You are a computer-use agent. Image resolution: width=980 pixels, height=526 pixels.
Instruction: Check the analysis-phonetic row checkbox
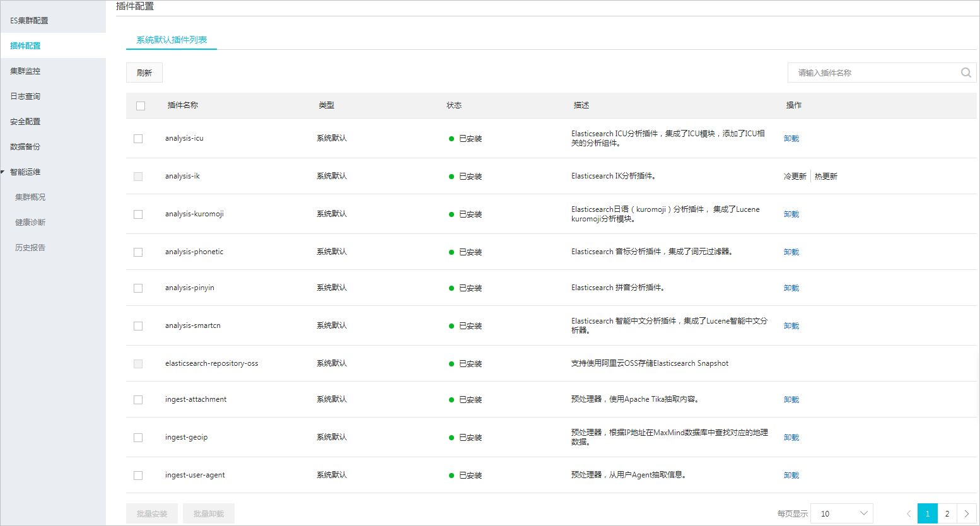(138, 252)
